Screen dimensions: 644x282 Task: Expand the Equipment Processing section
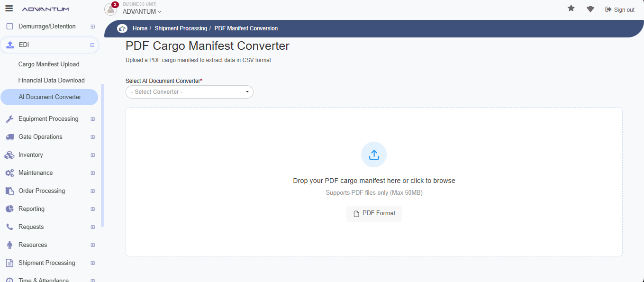pos(92,119)
